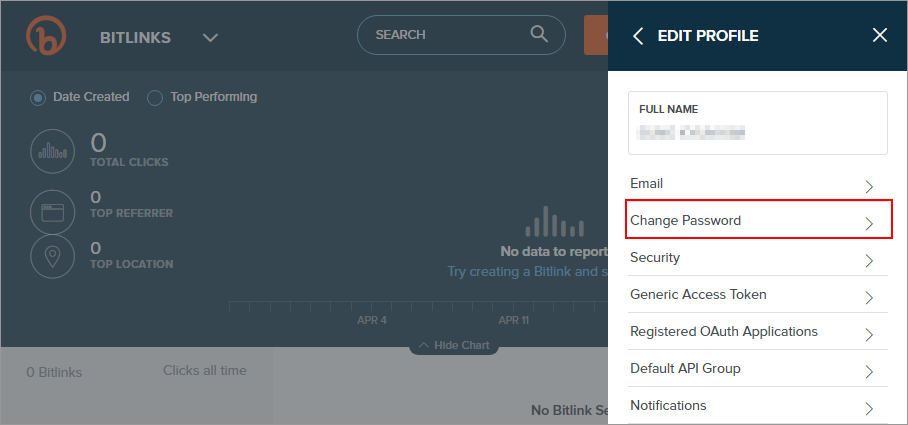
Task: Click the Full Name field
Action: [x=757, y=123]
